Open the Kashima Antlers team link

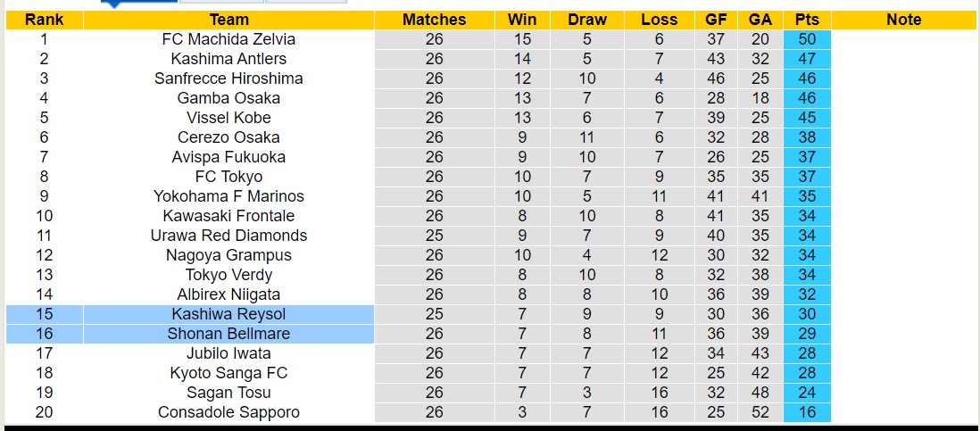pyautogui.click(x=228, y=59)
